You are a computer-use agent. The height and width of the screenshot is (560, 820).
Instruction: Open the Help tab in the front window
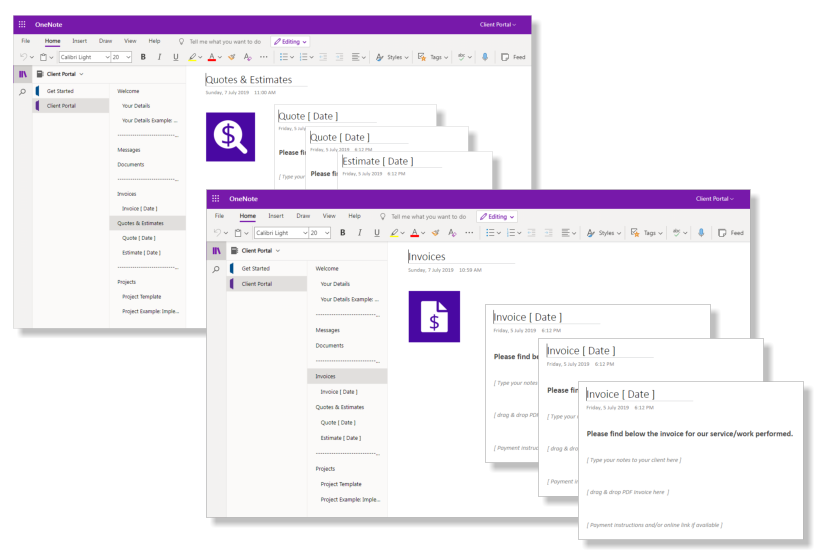click(355, 216)
